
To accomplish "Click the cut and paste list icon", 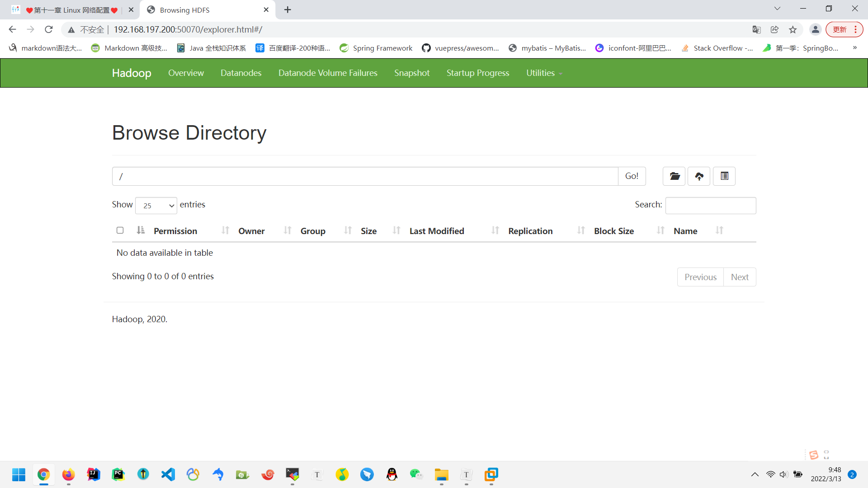I will [724, 176].
